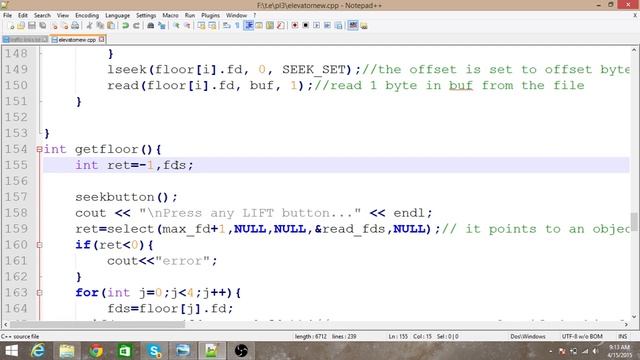Open the Window menu
The width and height of the screenshot is (640, 360).
tap(236, 16)
